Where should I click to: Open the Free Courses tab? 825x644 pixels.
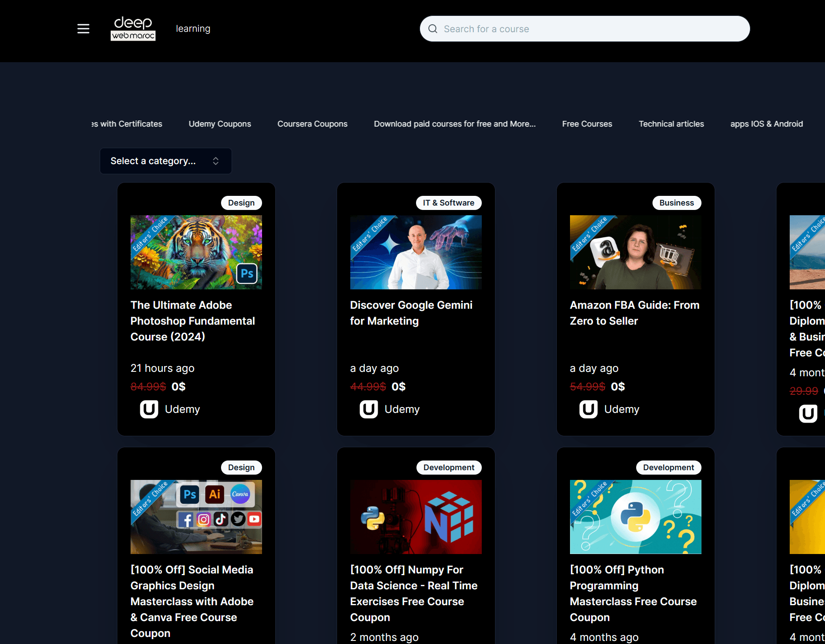click(x=587, y=124)
